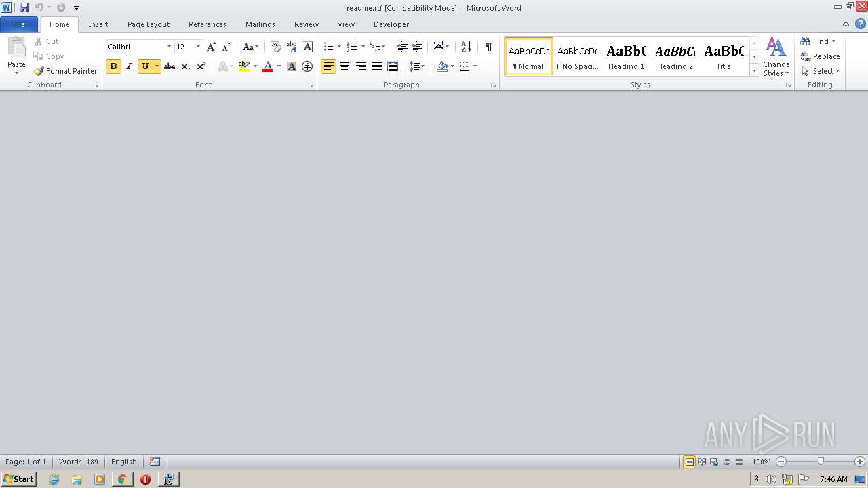Viewport: 868px width, 488px height.
Task: Open Internet Explorer from the taskbar
Action: click(54, 479)
